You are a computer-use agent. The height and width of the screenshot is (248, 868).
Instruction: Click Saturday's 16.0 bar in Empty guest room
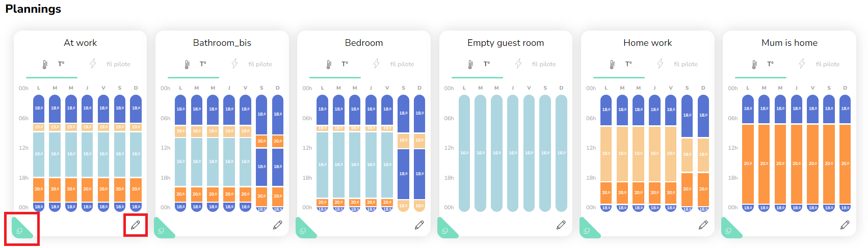point(545,153)
